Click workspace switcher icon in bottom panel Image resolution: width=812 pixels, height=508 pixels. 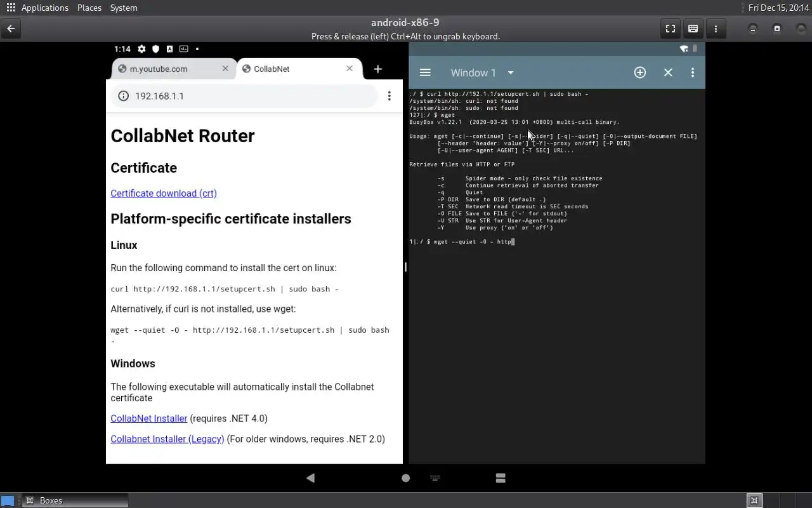click(754, 500)
